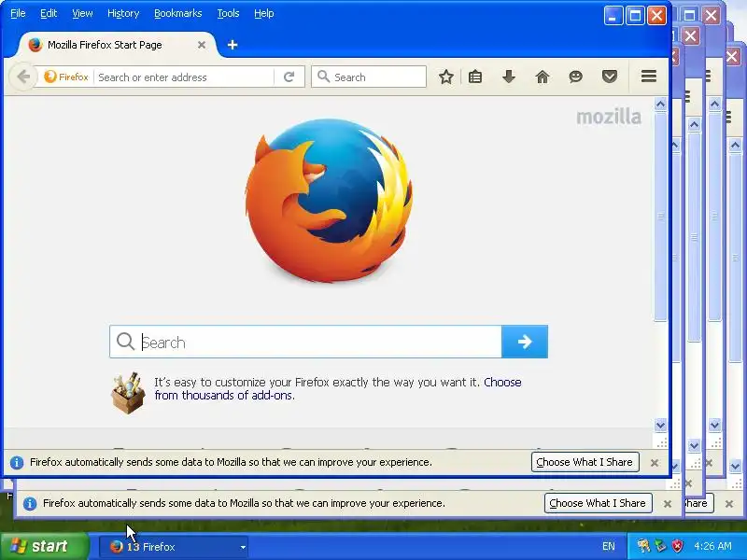Open new tab with plus button

[233, 45]
